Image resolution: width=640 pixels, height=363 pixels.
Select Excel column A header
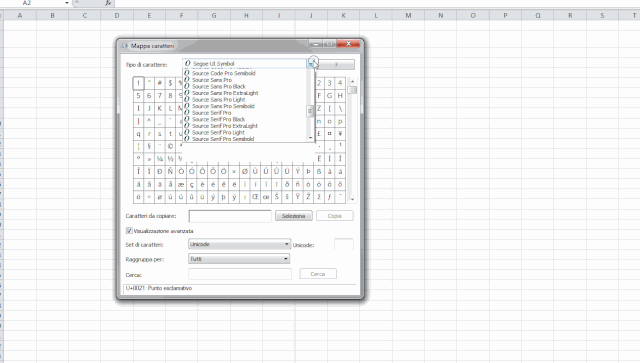[20, 15]
